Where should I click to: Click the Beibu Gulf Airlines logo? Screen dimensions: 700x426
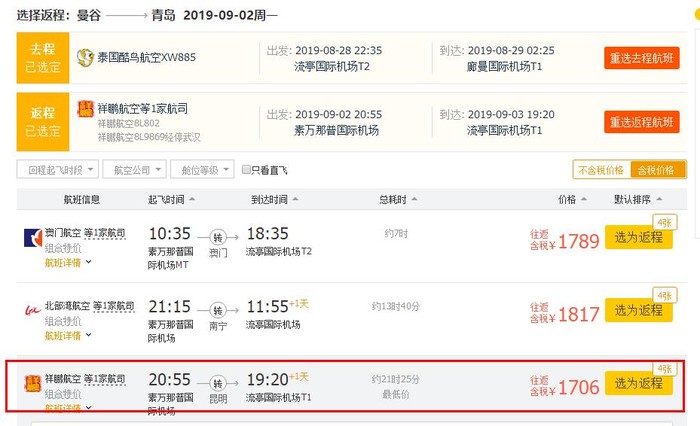point(32,309)
